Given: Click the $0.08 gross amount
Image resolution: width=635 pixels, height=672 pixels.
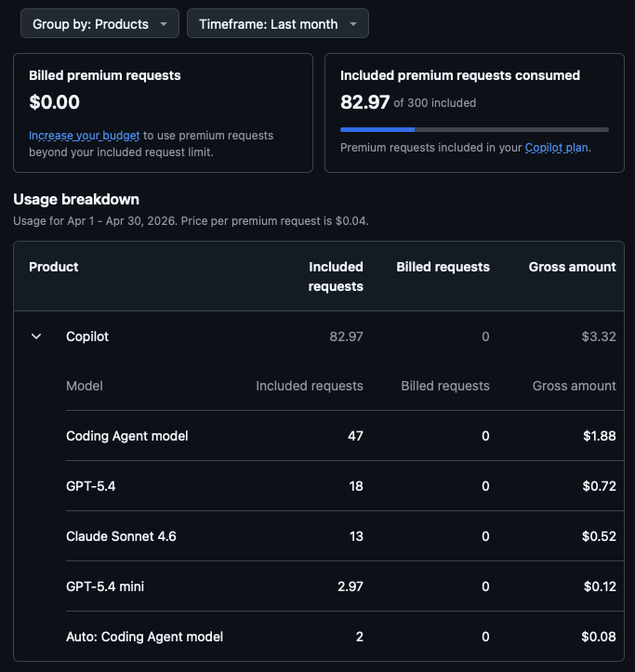Looking at the screenshot, I should click(x=599, y=637).
